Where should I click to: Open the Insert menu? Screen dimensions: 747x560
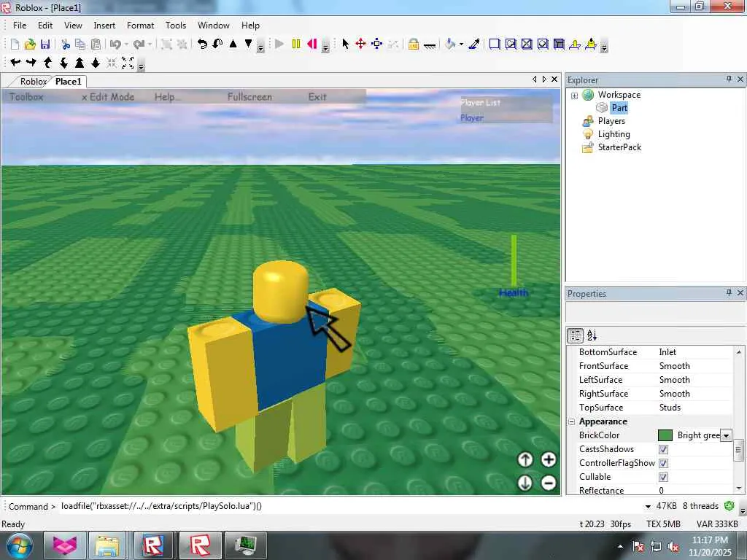pos(104,26)
